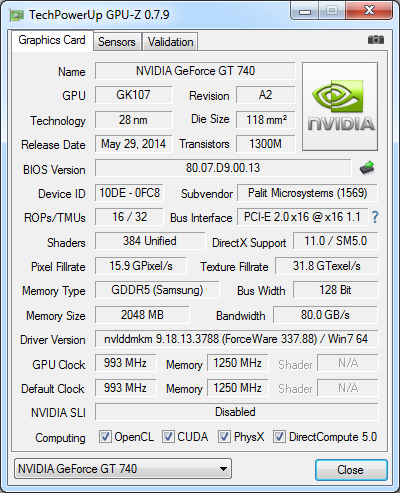Minimize the GPU-Z window

tap(305, 11)
